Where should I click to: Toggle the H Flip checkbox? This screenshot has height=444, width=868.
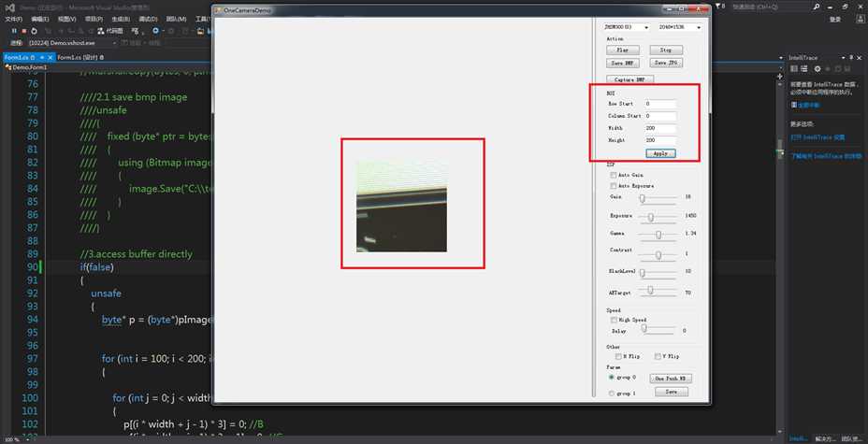click(618, 357)
